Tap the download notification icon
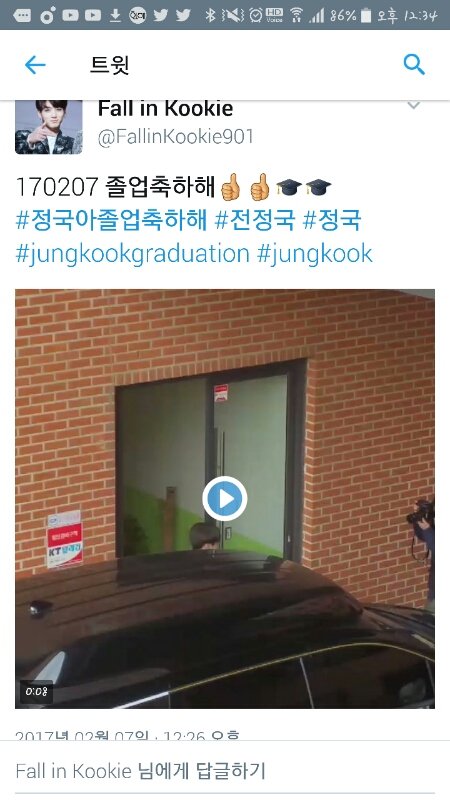This screenshot has width=450, height=800. click(x=116, y=16)
